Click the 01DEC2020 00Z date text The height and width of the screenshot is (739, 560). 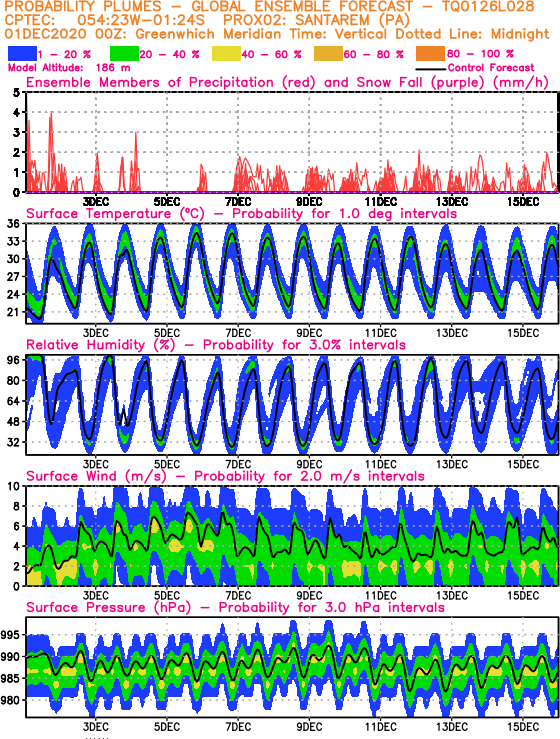66,34
